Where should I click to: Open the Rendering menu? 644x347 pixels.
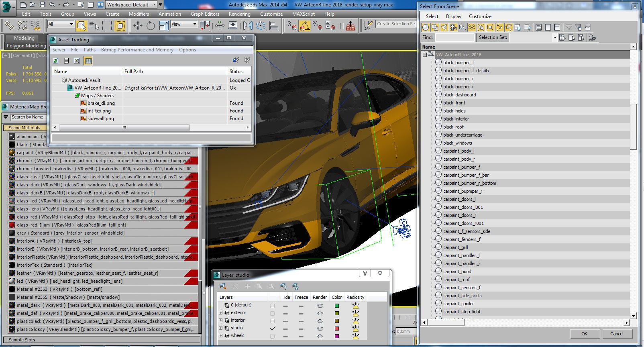coord(239,14)
